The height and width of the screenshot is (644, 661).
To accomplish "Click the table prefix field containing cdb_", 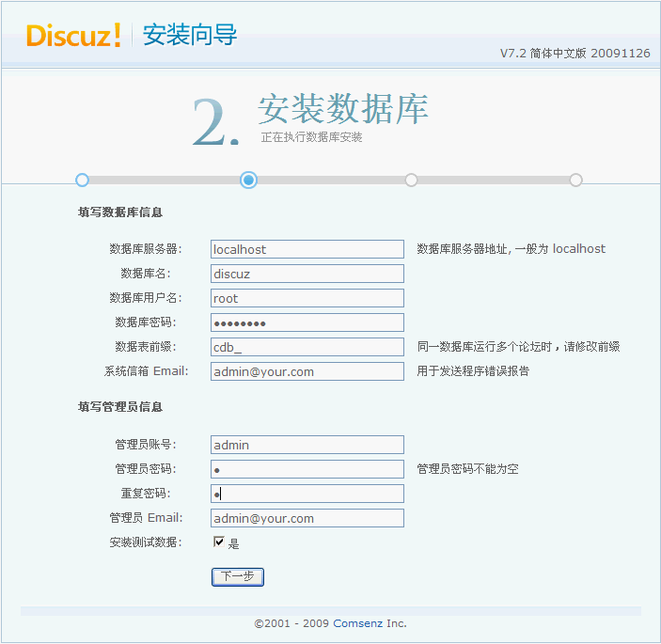I will coord(307,347).
